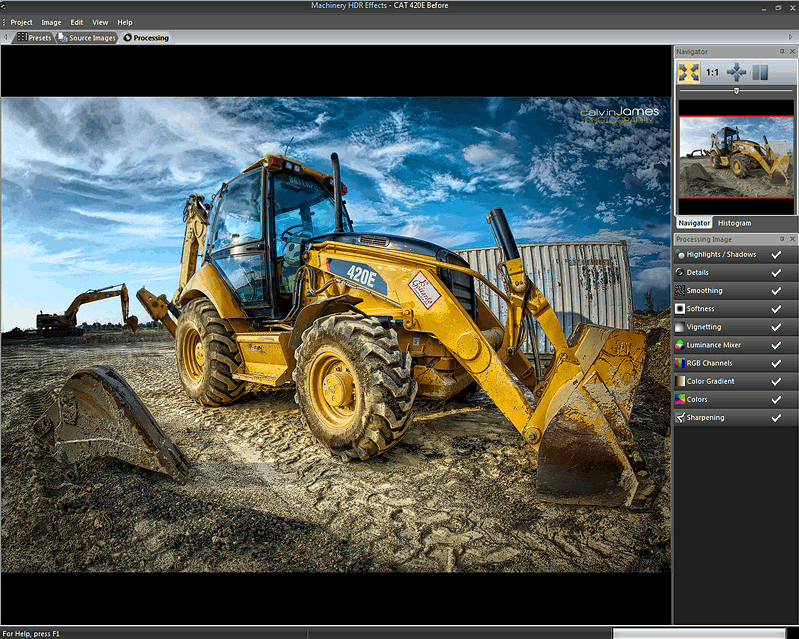The height and width of the screenshot is (639, 799).
Task: Uncheck the Sharpening effect
Action: pos(776,417)
